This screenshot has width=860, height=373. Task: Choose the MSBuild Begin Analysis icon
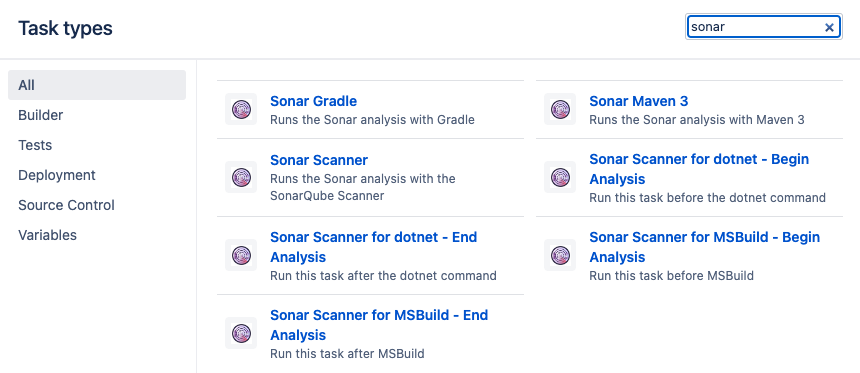560,255
